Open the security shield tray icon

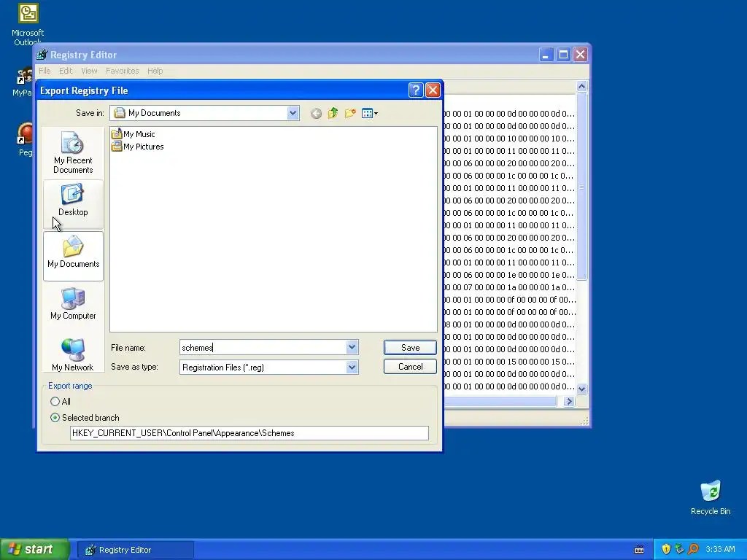click(x=666, y=550)
